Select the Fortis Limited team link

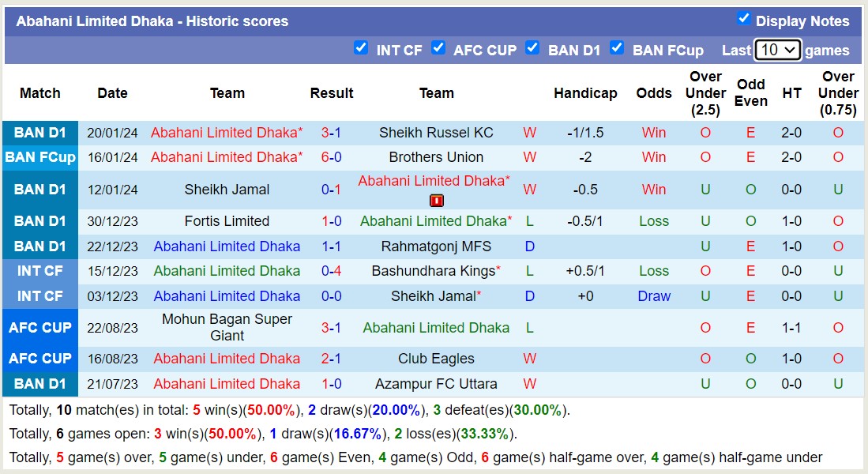coord(227,221)
